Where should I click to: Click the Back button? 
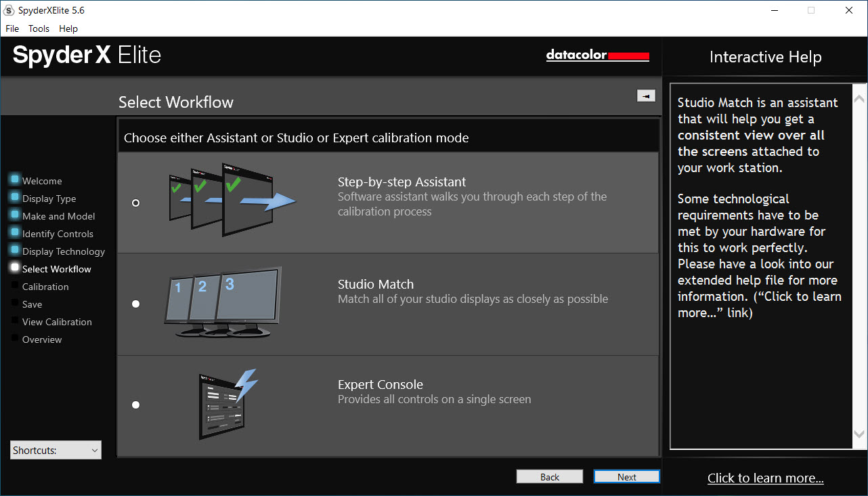[550, 477]
